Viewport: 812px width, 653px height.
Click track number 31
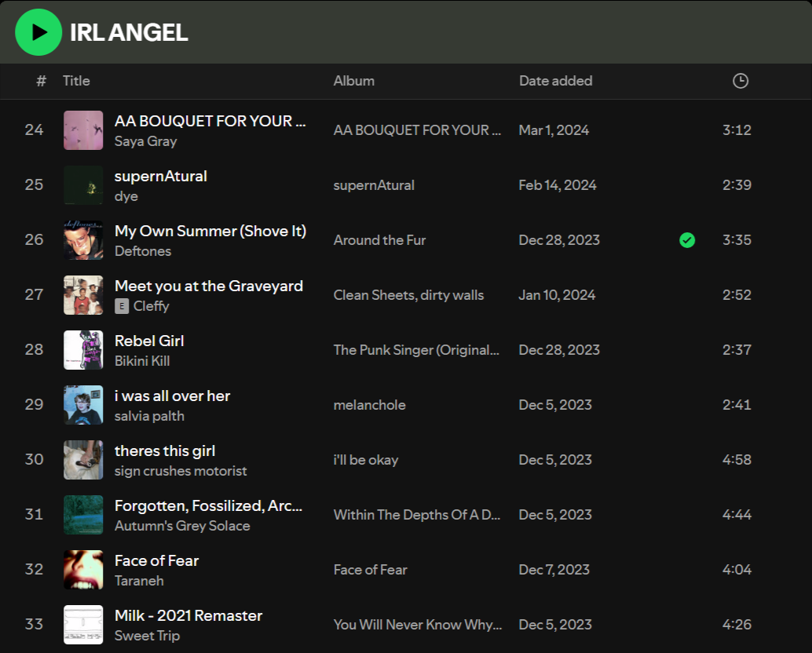(x=35, y=514)
